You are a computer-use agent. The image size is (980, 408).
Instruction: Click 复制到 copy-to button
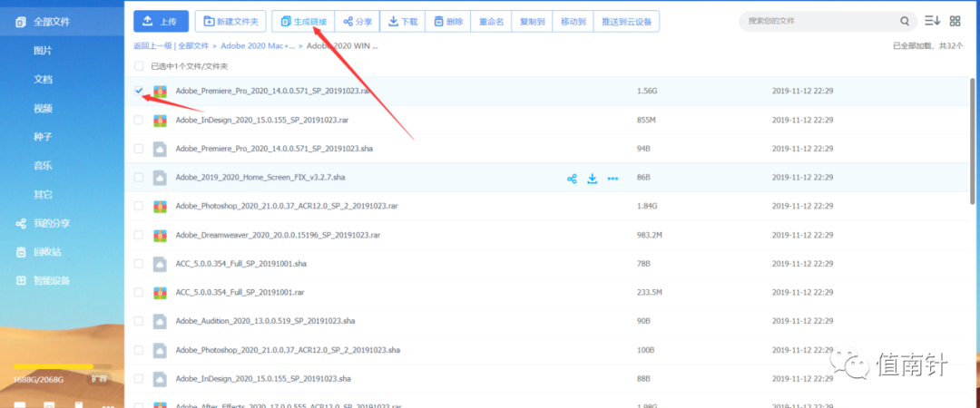(x=532, y=21)
